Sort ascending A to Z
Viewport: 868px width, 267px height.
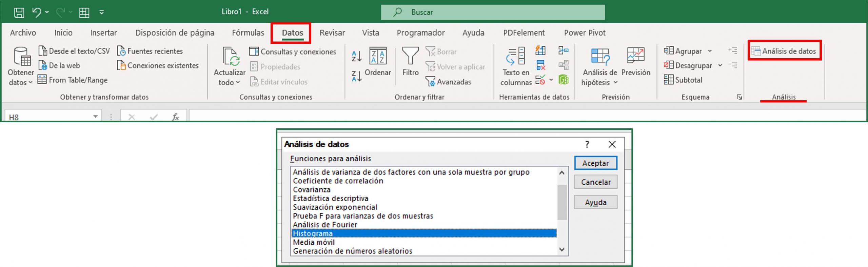(357, 56)
